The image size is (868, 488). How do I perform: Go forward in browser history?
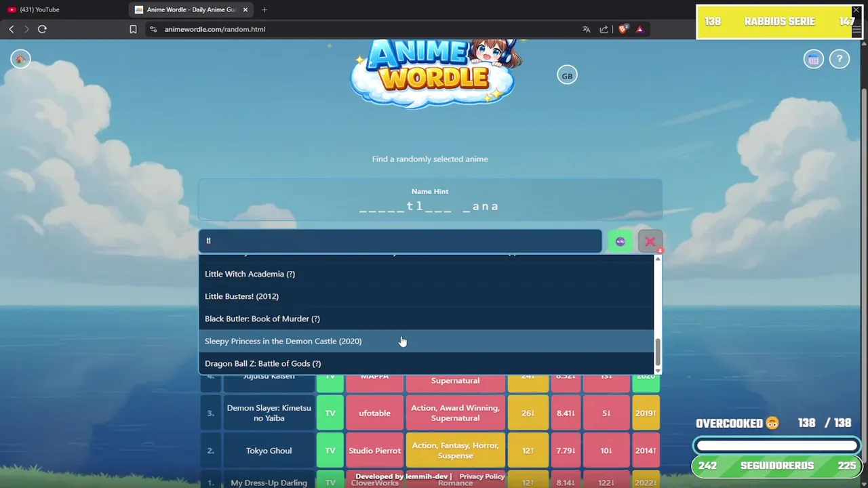[26, 29]
